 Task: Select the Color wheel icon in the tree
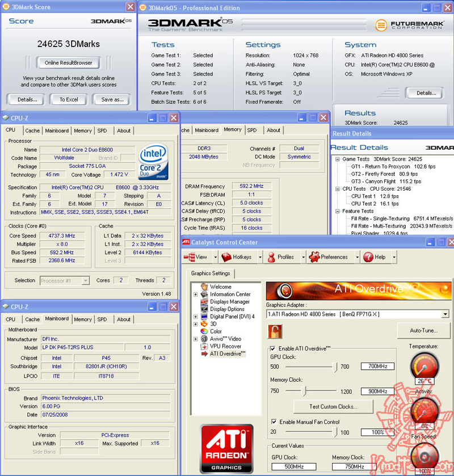pyautogui.click(x=204, y=331)
